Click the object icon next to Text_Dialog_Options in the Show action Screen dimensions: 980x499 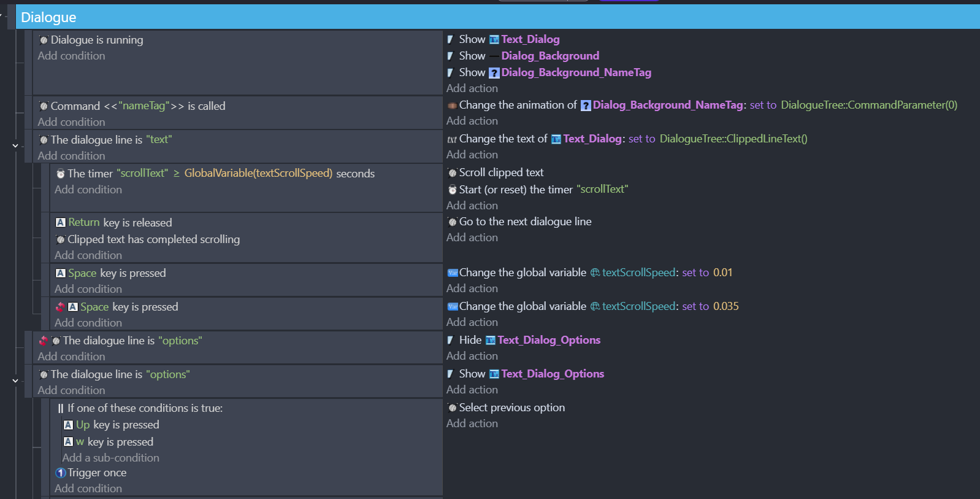click(x=494, y=374)
